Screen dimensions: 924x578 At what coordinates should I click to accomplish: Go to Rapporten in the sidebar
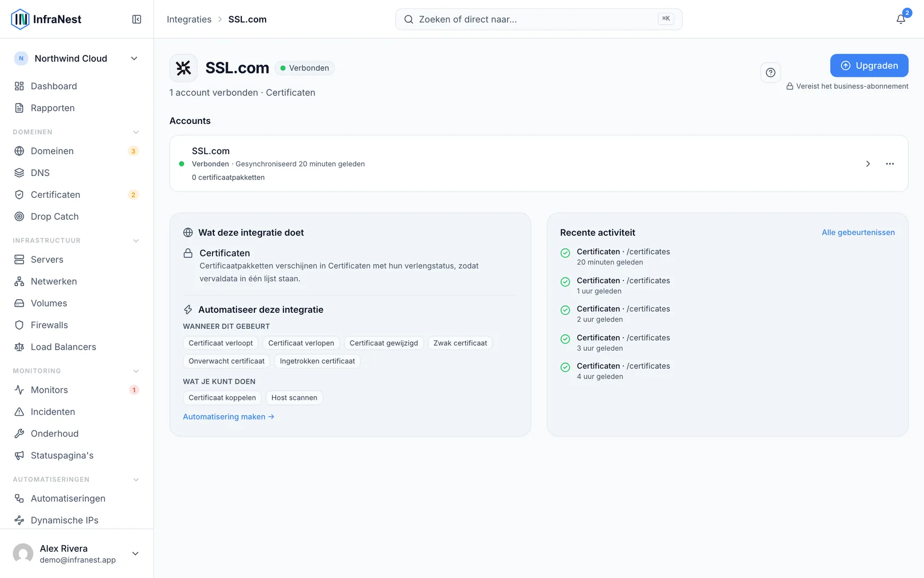click(x=77, y=108)
